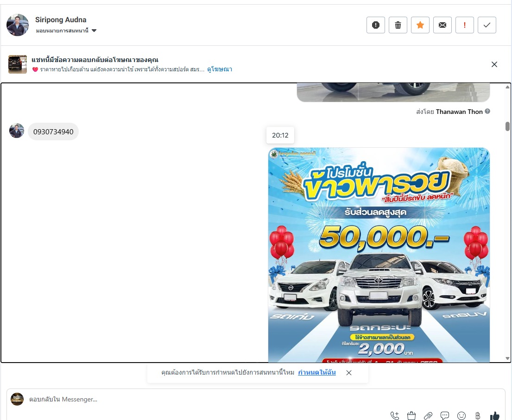Click the chat scrollbar thumb
Image resolution: width=512 pixels, height=420 pixels.
click(507, 126)
